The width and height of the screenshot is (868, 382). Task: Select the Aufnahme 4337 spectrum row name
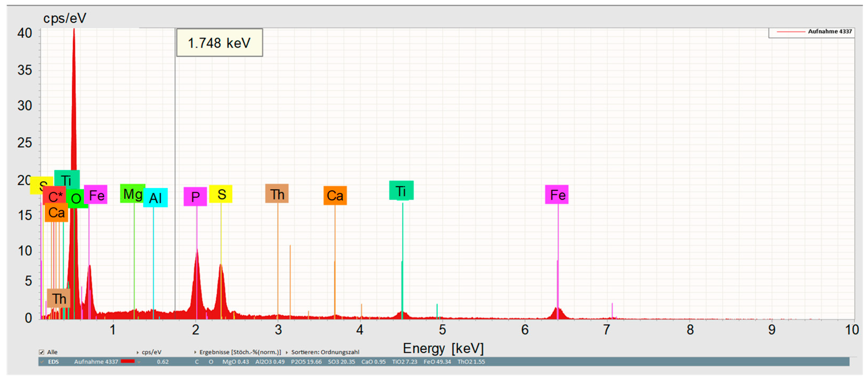96,362
